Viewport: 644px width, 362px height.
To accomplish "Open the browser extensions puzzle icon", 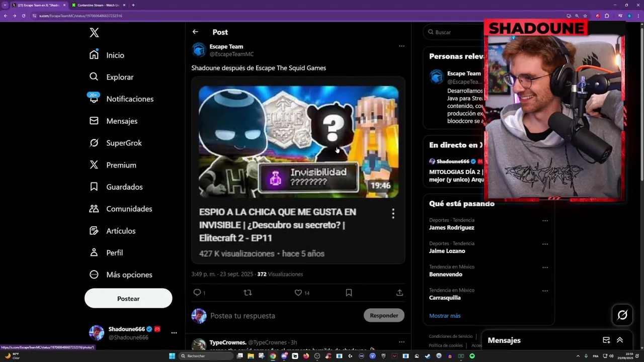I will pos(607,16).
